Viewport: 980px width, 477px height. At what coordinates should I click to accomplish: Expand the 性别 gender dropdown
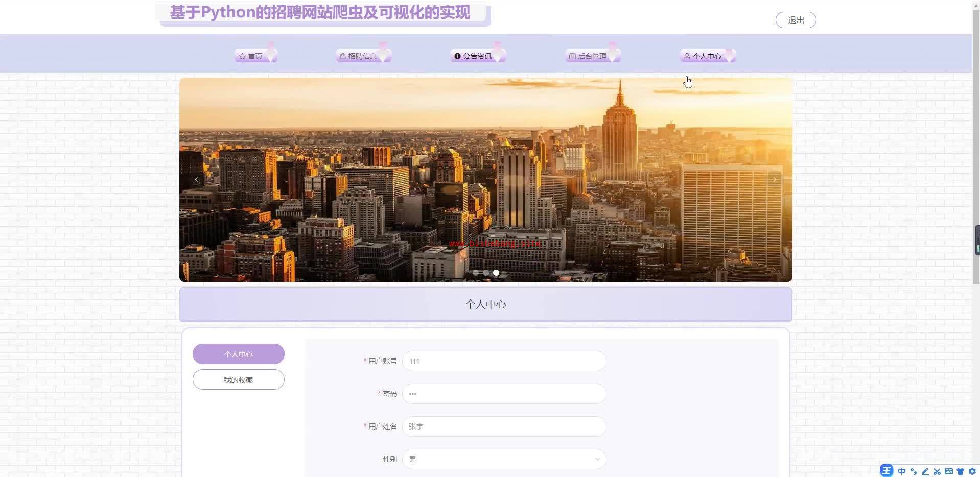tap(504, 459)
